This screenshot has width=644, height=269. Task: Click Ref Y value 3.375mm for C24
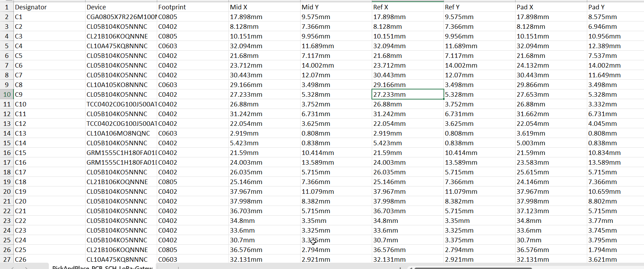coord(479,240)
